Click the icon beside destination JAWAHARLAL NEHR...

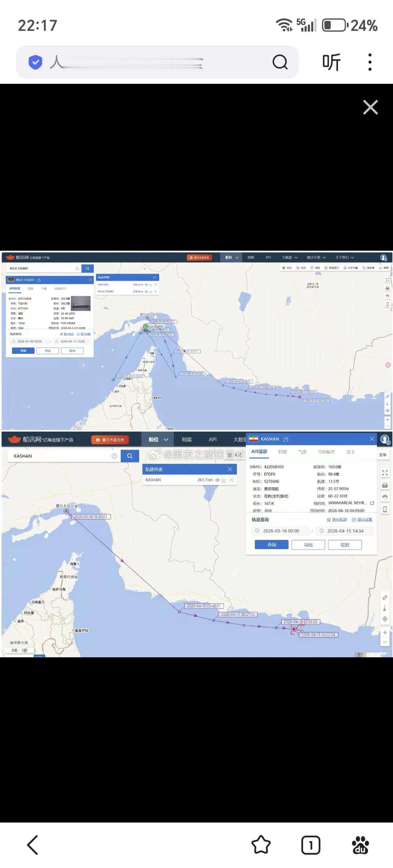pos(372,503)
